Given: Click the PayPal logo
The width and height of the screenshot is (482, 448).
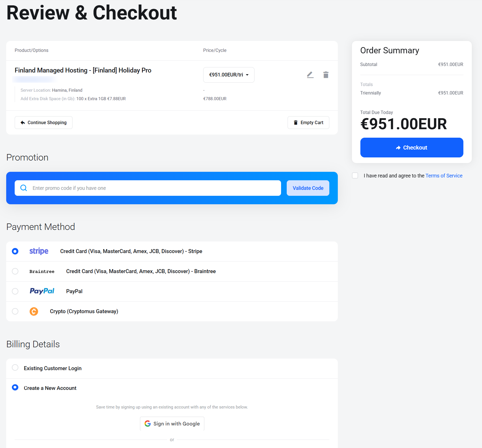Looking at the screenshot, I should (42, 291).
